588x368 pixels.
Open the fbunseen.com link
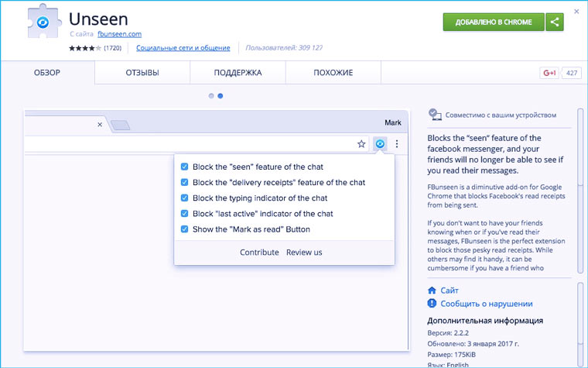119,34
